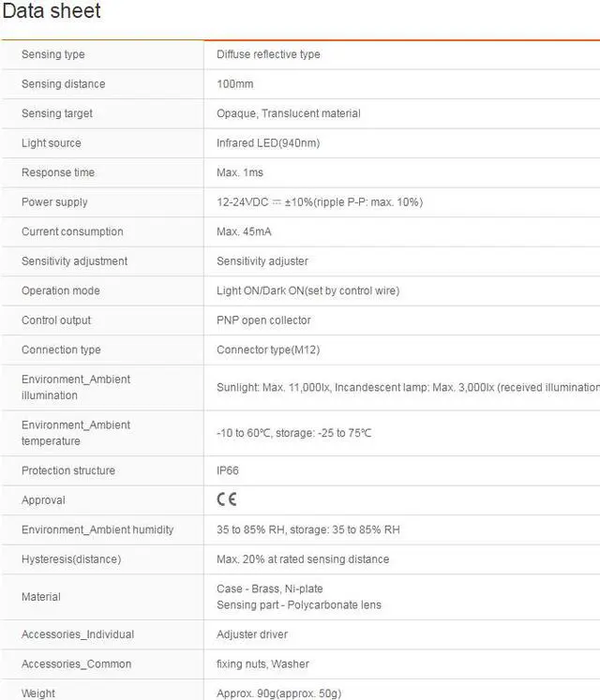
Task: Click the "Data sheet" heading
Action: (52, 12)
